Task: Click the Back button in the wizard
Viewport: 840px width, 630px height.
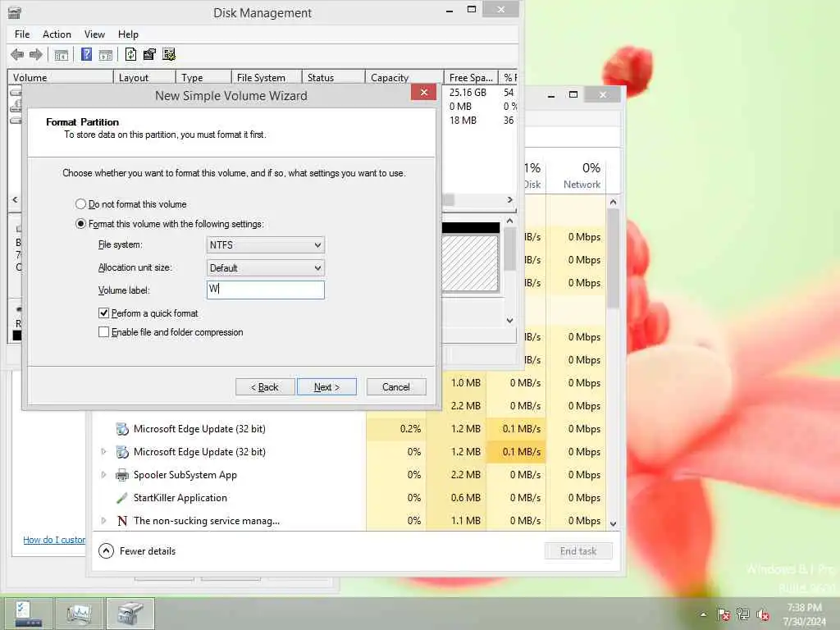Action: [x=265, y=387]
